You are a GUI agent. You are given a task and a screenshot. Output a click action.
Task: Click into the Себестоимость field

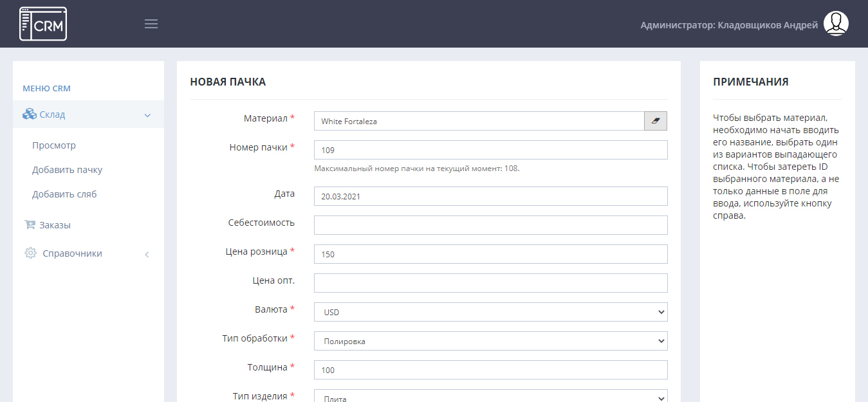pyautogui.click(x=490, y=225)
